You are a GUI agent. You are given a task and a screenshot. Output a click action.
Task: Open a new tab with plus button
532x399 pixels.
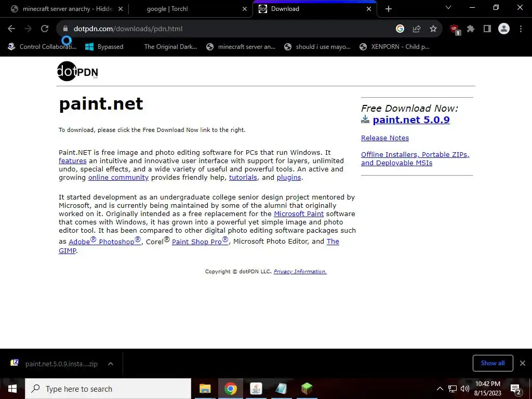point(389,9)
